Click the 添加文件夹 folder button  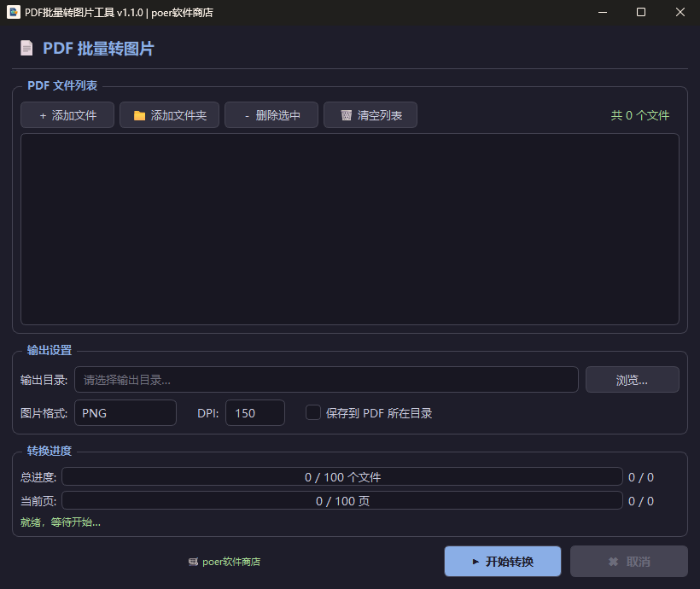169,115
